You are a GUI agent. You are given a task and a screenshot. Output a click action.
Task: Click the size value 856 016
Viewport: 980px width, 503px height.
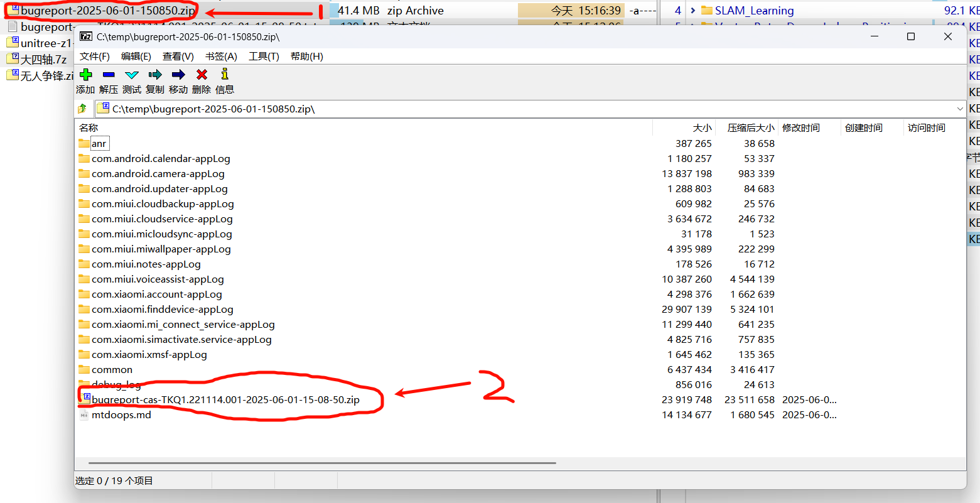click(694, 385)
